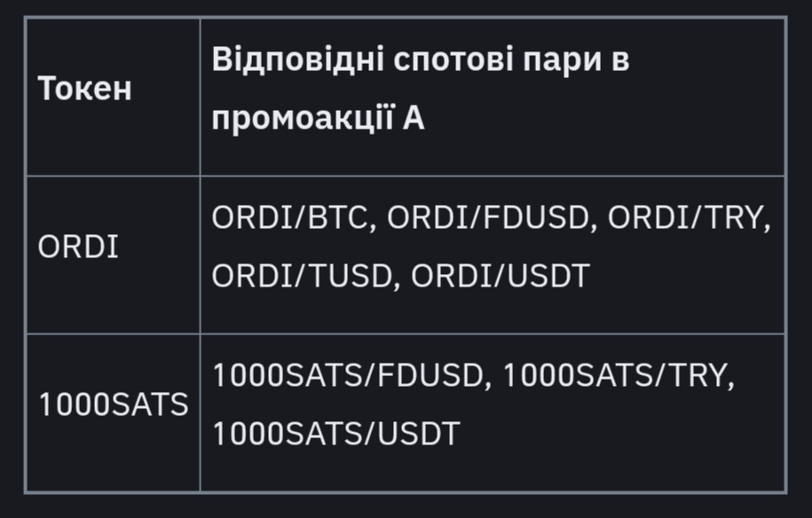
Task: Click the letter А after промоакції
Action: coord(414,118)
